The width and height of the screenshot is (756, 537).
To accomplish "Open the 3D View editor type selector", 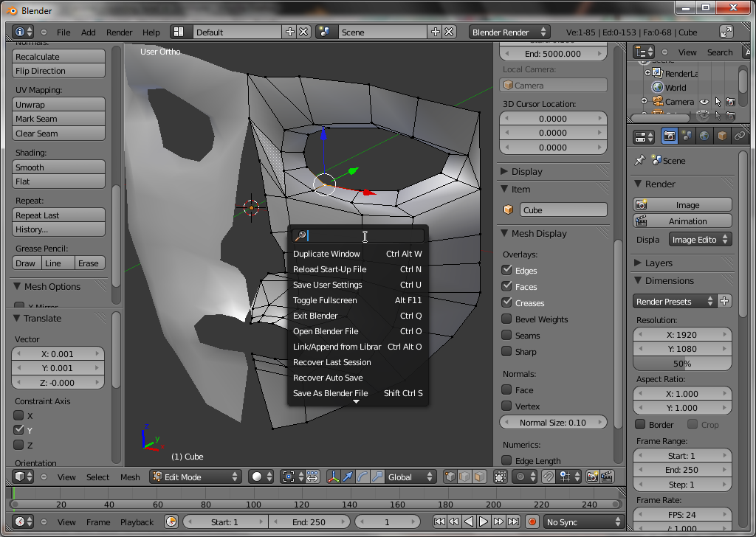I will point(23,477).
